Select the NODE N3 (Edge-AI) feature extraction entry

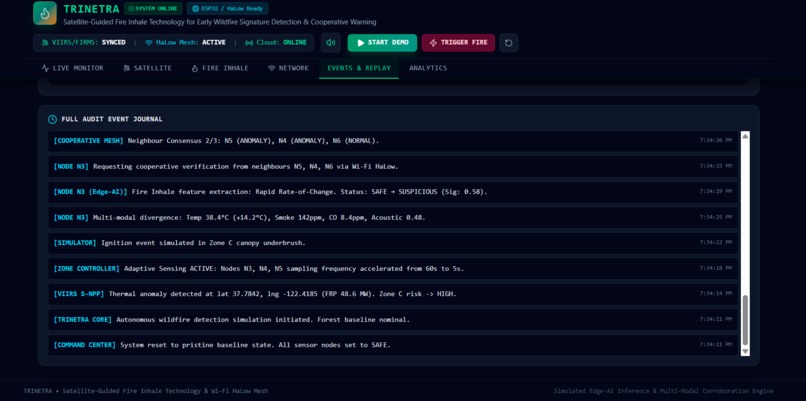pos(393,192)
